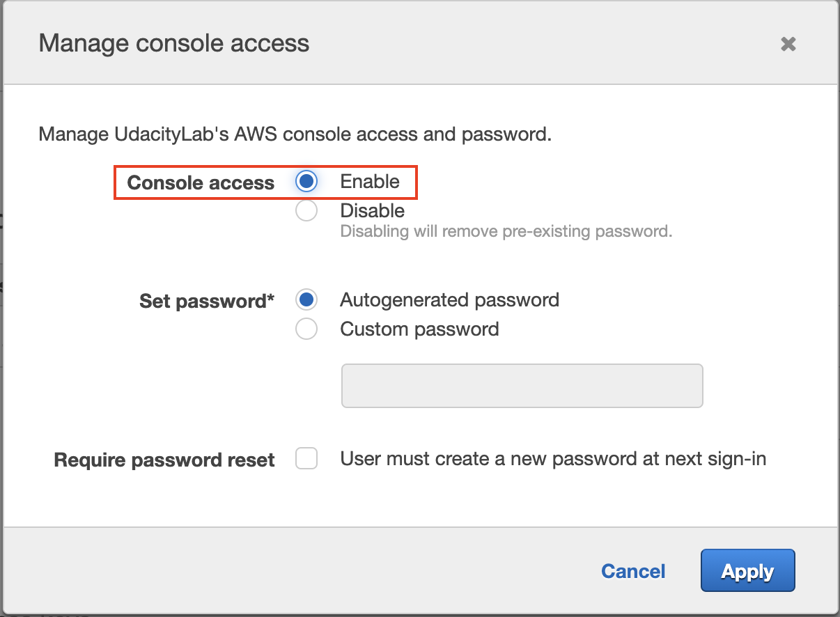Select the Disable console access radio button

click(306, 210)
